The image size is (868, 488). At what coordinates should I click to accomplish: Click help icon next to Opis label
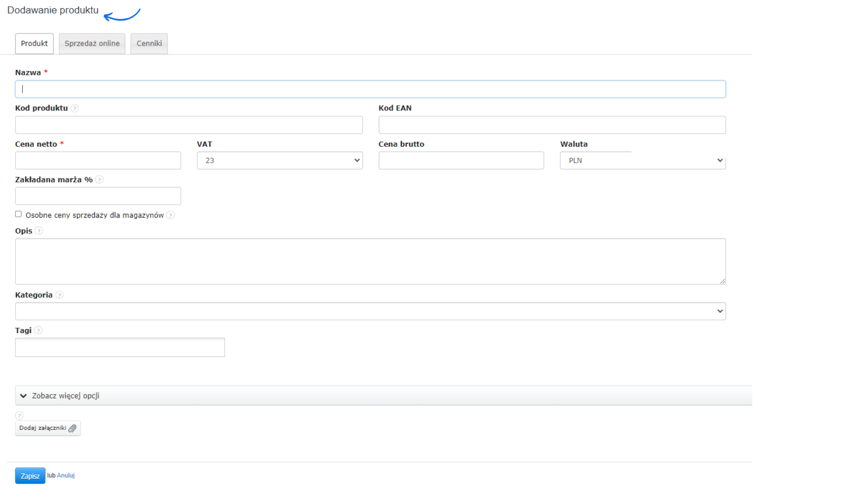pyautogui.click(x=39, y=231)
